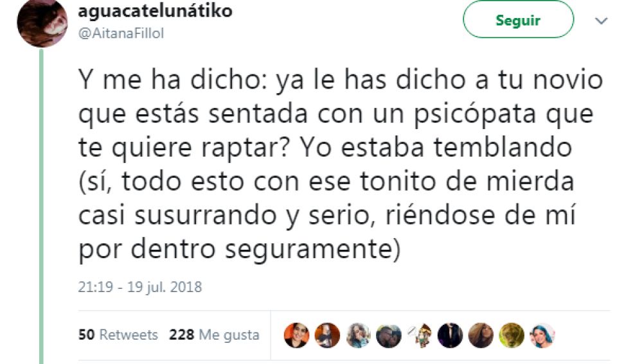Select second liker avatar with reddish background
This screenshot has width=642, height=364.
(327, 335)
